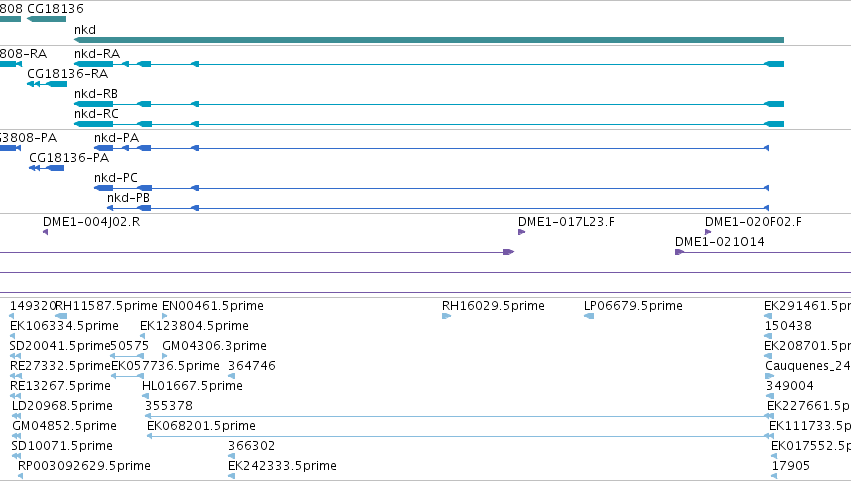Click the EK123804.5prime label
The height and width of the screenshot is (481, 851).
pos(194,326)
